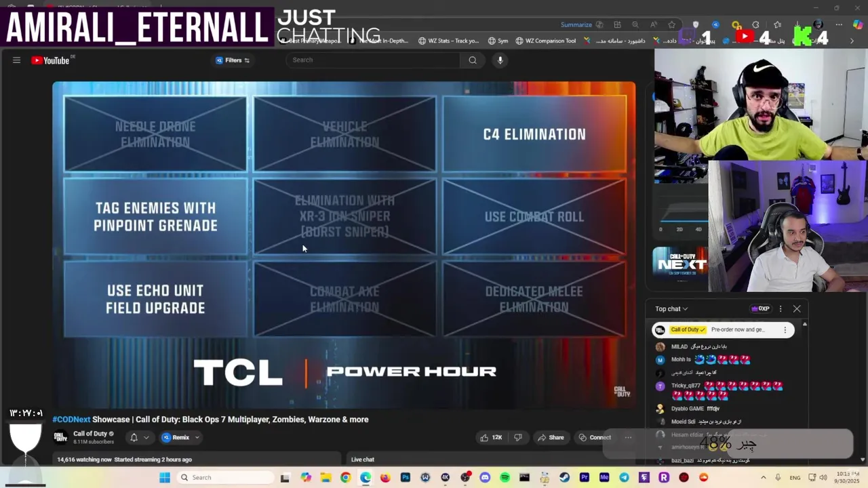
Task: Expand the Remix dropdown arrow
Action: tap(197, 437)
